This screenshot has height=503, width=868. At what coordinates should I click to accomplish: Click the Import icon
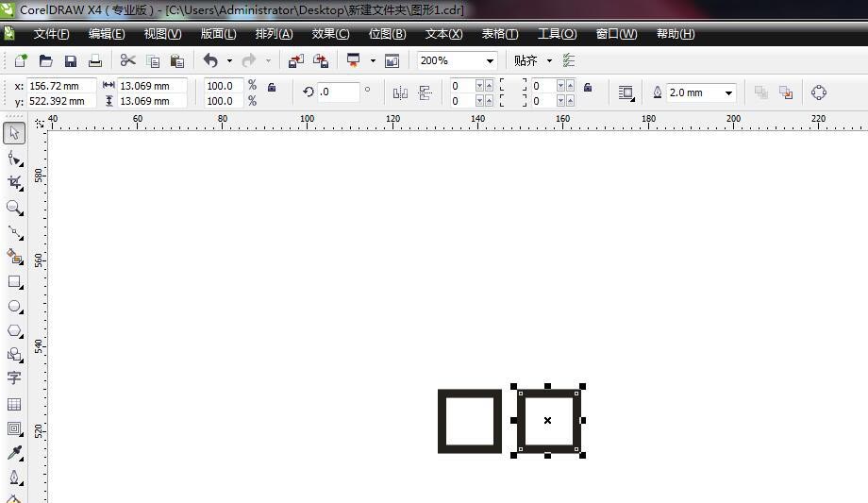[296, 60]
